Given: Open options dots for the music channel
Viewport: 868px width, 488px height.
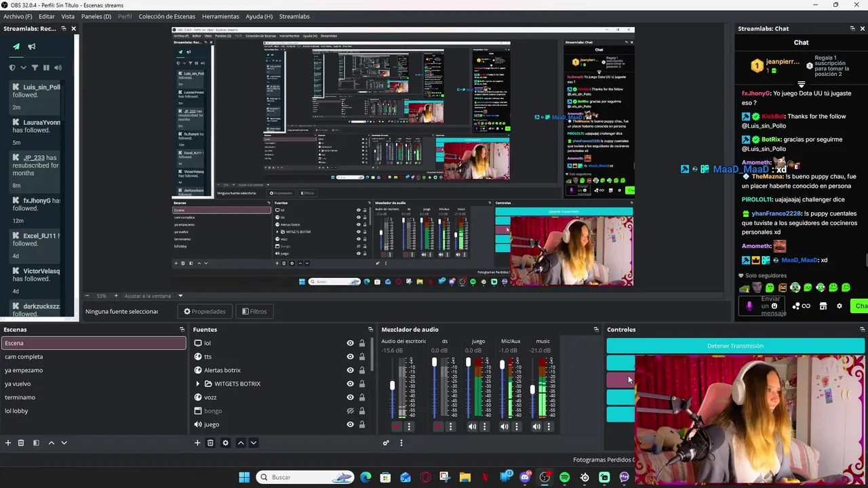Looking at the screenshot, I should (549, 426).
